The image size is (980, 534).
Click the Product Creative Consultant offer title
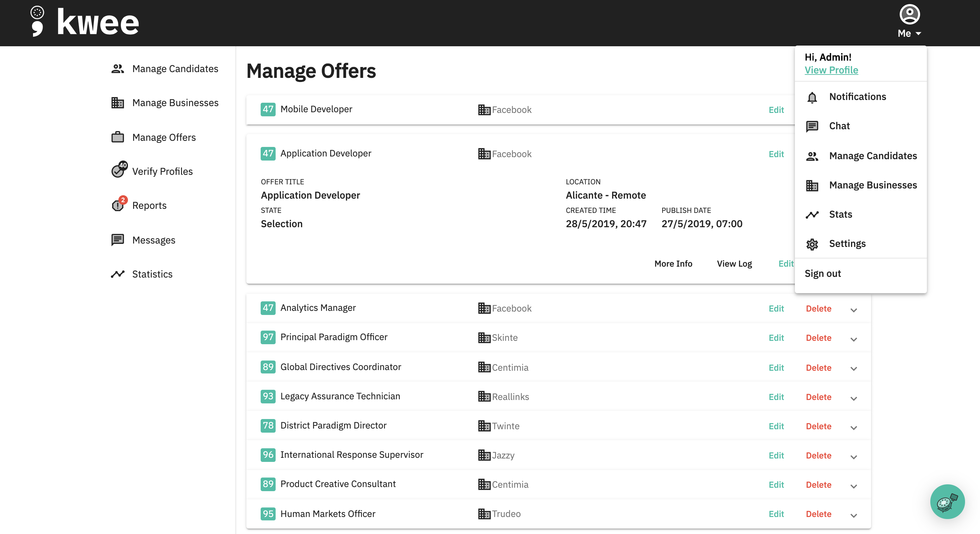(338, 484)
